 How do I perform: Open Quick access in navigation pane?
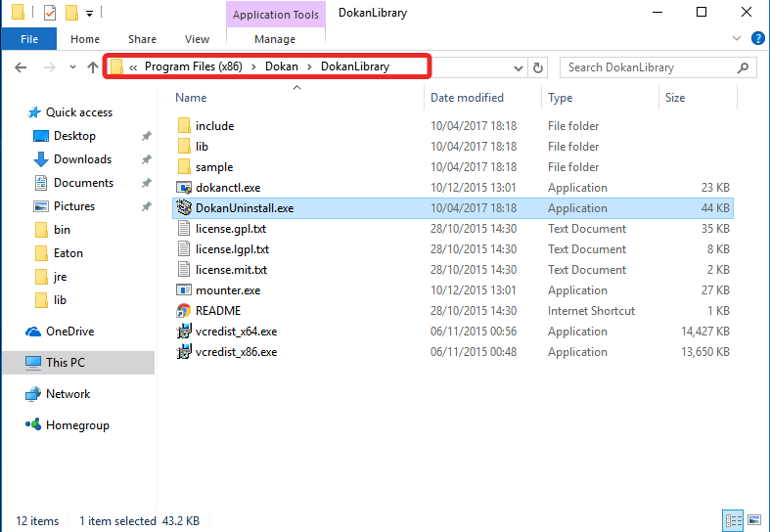click(78, 112)
